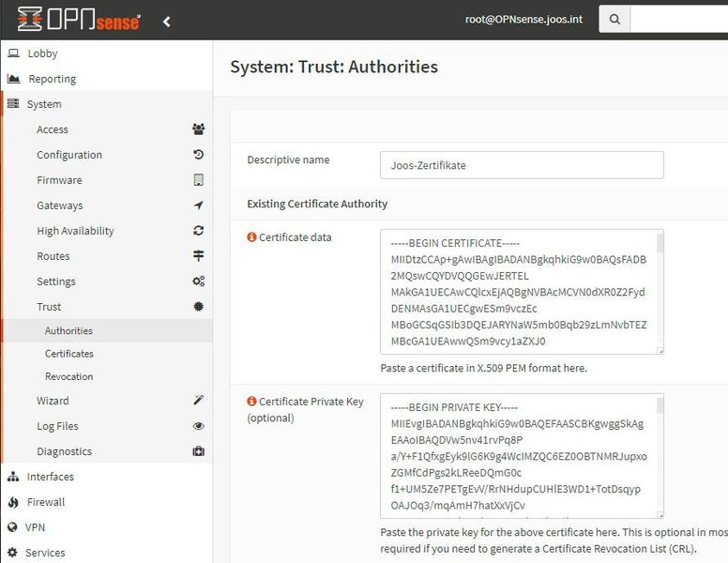Collapse the sidebar with the chevron
This screenshot has height=563, width=728.
(x=167, y=21)
